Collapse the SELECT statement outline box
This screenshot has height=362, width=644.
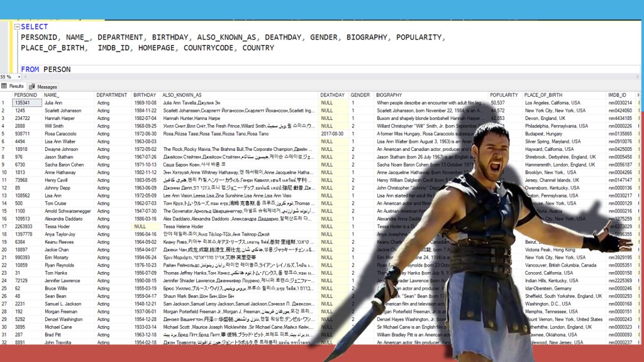click(17, 27)
